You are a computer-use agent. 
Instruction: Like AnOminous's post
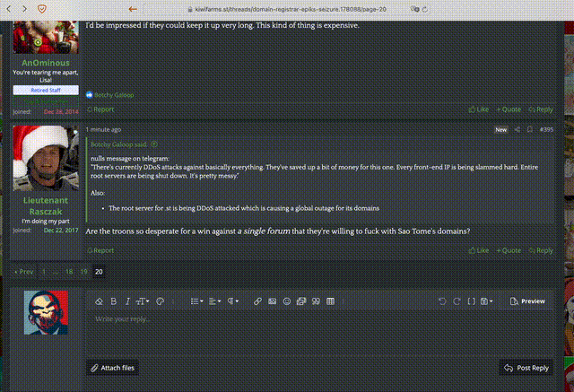[479, 109]
